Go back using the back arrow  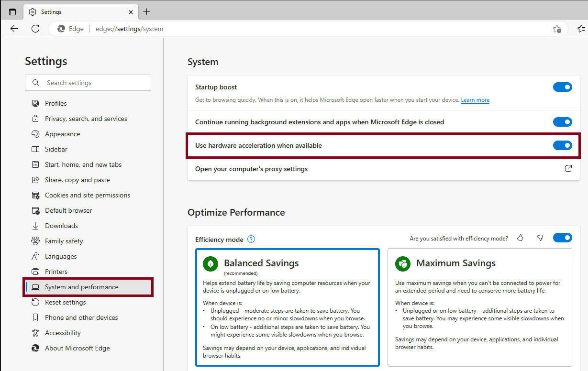click(14, 29)
